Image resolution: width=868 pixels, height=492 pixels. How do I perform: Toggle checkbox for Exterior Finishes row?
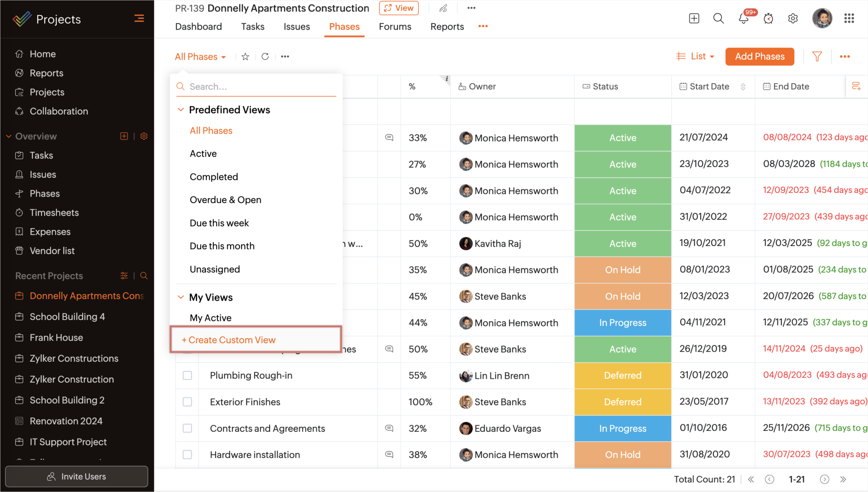coord(187,401)
